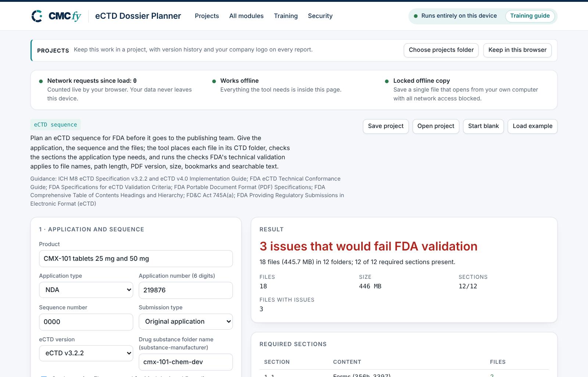Open the Security nav item

point(320,16)
